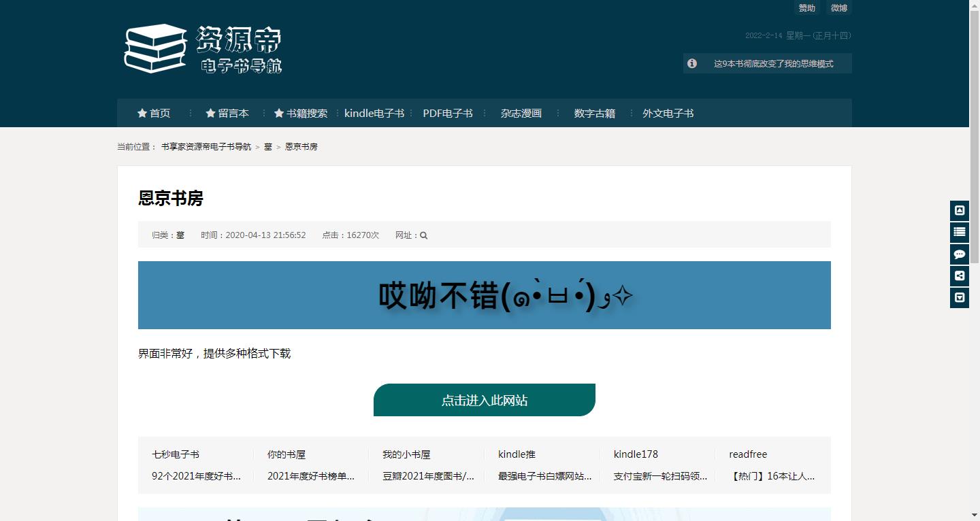
Task: Open the 微博 link
Action: pos(838,7)
